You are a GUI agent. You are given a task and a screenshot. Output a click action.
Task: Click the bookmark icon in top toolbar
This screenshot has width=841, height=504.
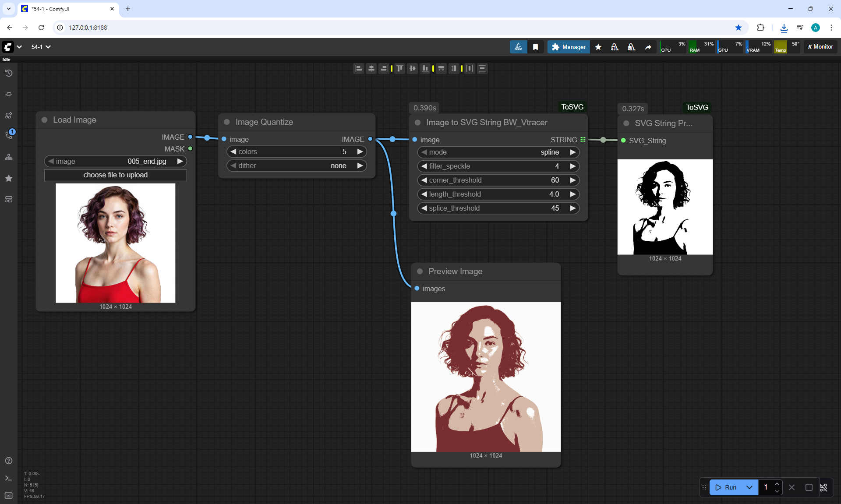[535, 47]
